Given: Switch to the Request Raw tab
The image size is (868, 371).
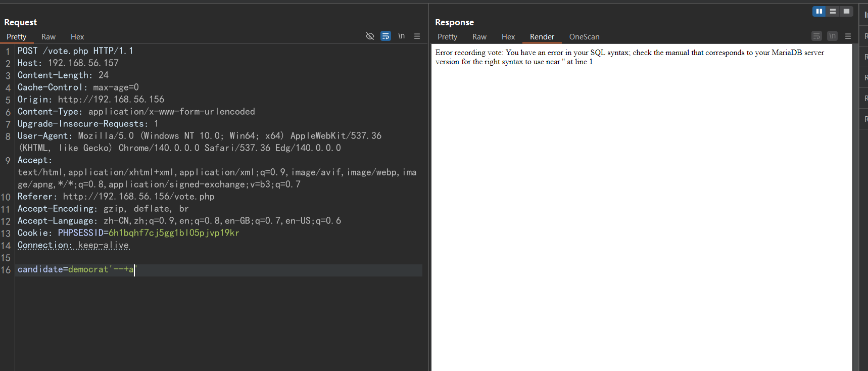Looking at the screenshot, I should 49,37.
